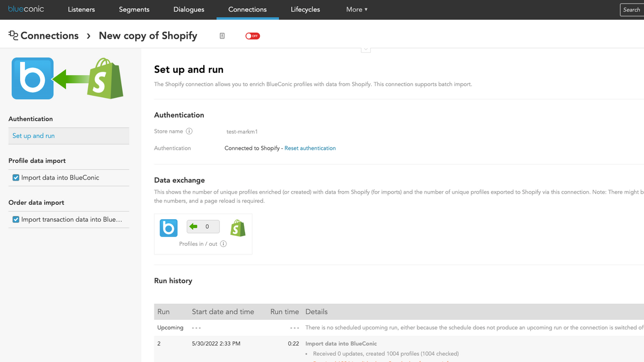Select Set up and run in sidebar

click(x=69, y=136)
